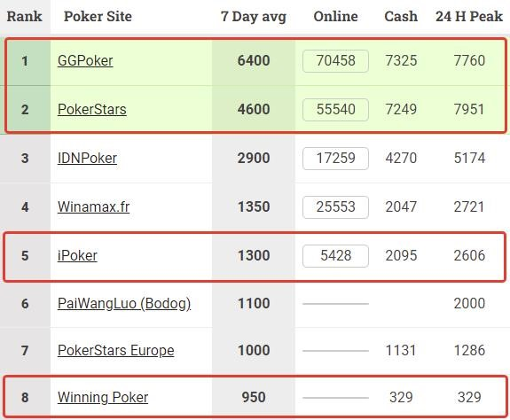Click PokerStars online count box 55540
This screenshot has width=510, height=420.
point(335,110)
